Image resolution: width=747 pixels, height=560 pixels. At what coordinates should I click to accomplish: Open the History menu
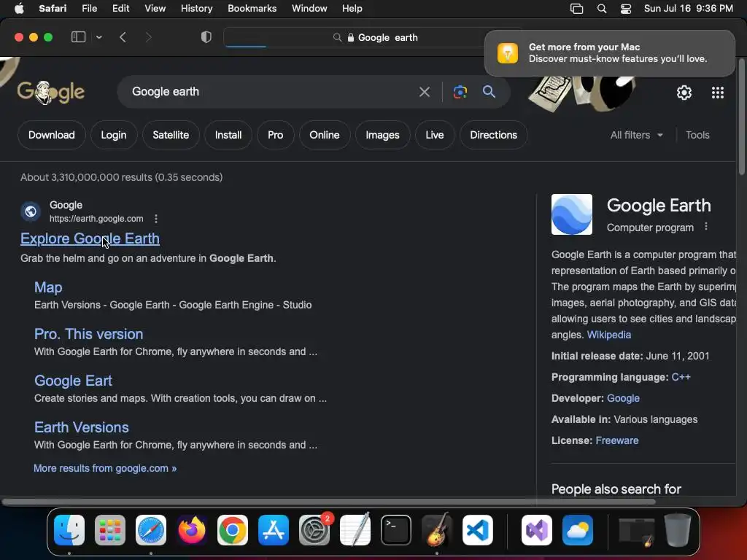pos(196,9)
